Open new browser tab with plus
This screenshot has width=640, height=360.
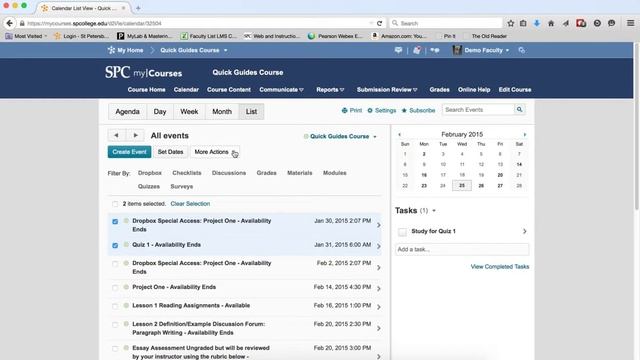coord(138,8)
